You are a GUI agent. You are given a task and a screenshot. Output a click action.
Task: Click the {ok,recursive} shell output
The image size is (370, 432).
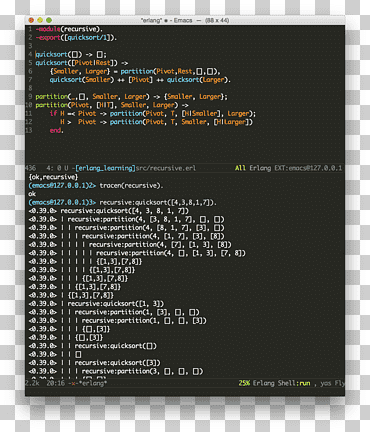click(53, 177)
